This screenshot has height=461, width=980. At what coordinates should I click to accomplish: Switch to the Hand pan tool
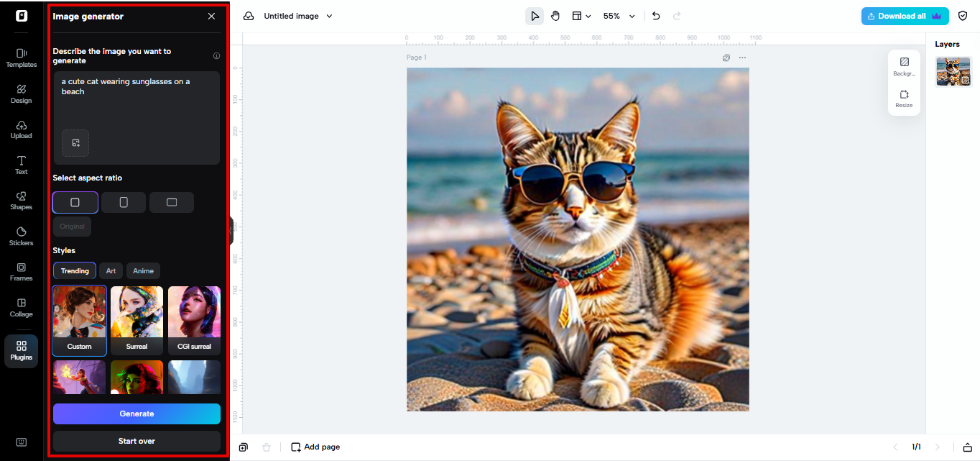[555, 15]
